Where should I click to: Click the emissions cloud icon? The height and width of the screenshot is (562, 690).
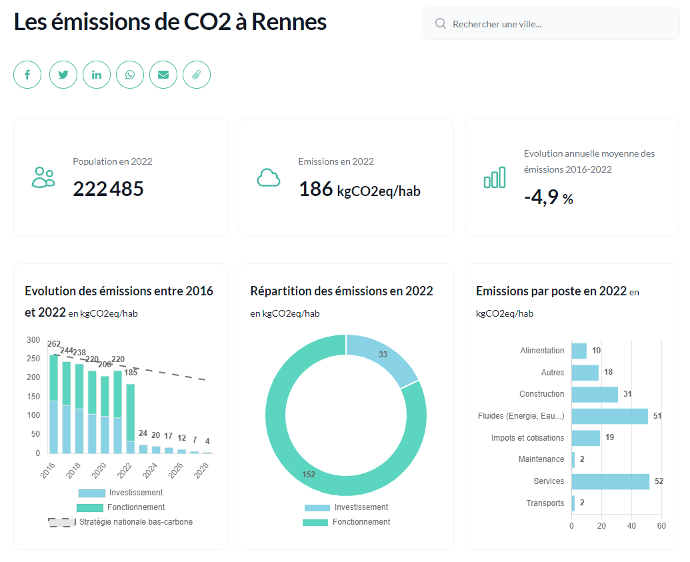click(x=268, y=177)
